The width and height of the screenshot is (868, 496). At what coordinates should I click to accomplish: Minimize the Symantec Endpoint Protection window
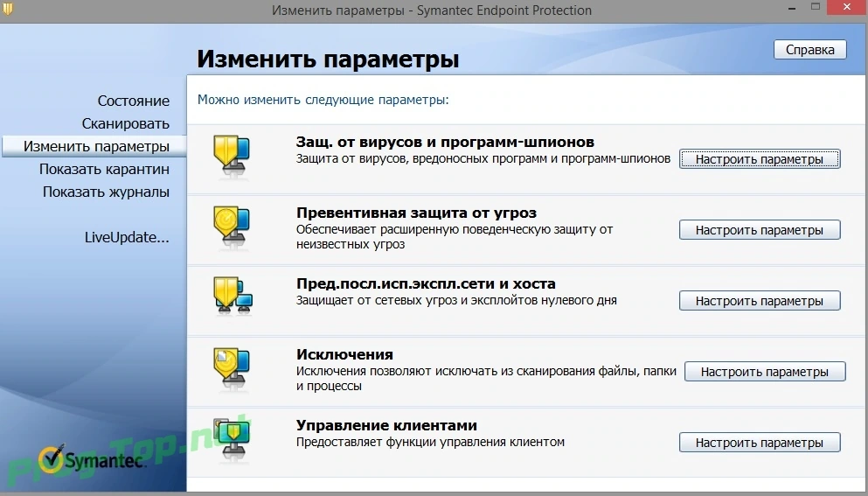point(790,7)
